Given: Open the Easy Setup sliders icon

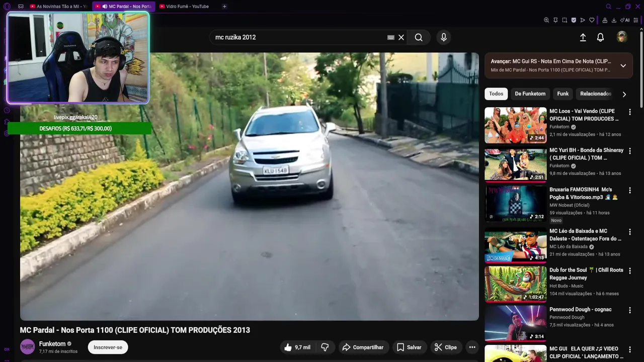Looking at the screenshot, I should pos(636,20).
